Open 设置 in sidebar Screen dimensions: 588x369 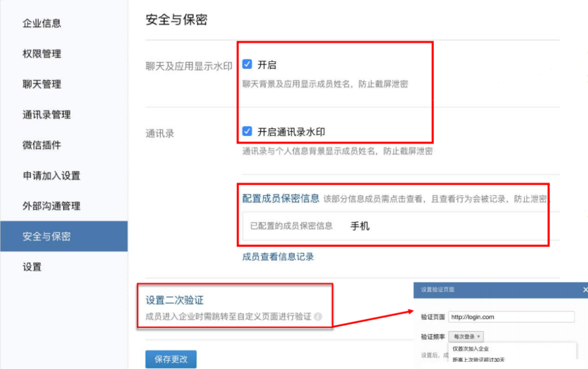[32, 267]
